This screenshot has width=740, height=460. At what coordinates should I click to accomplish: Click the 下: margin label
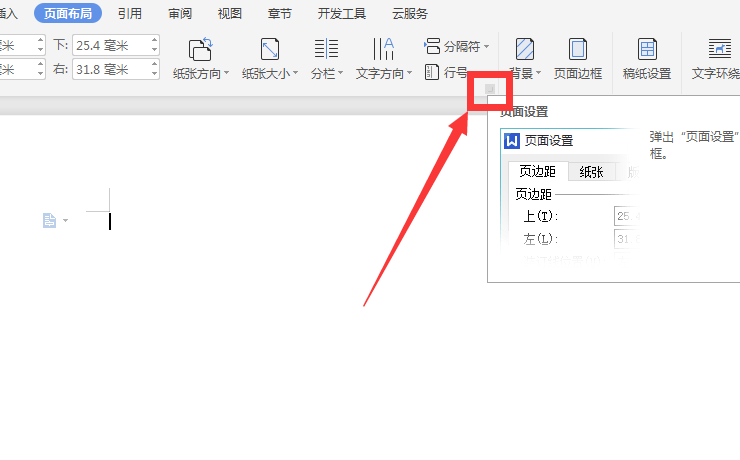tap(61, 45)
